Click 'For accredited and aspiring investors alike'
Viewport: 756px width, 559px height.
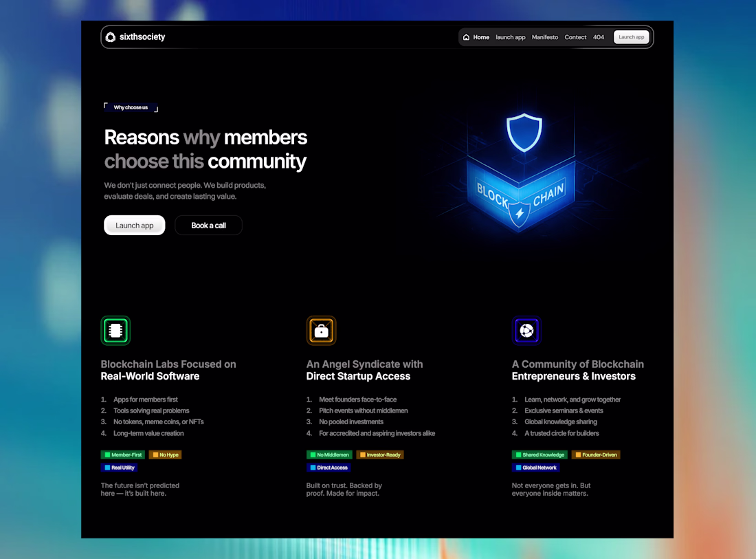click(x=377, y=433)
